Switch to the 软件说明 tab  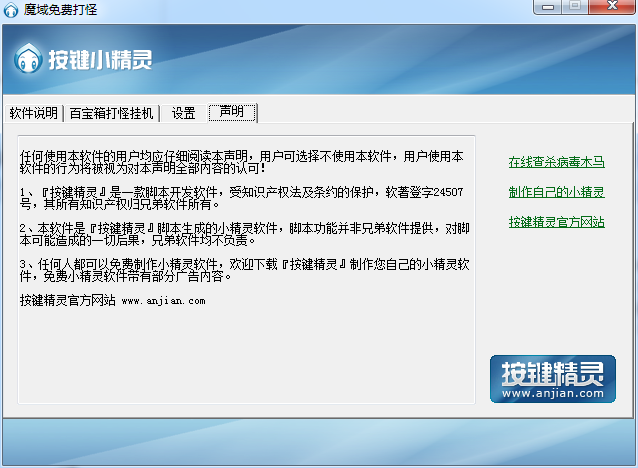click(33, 113)
